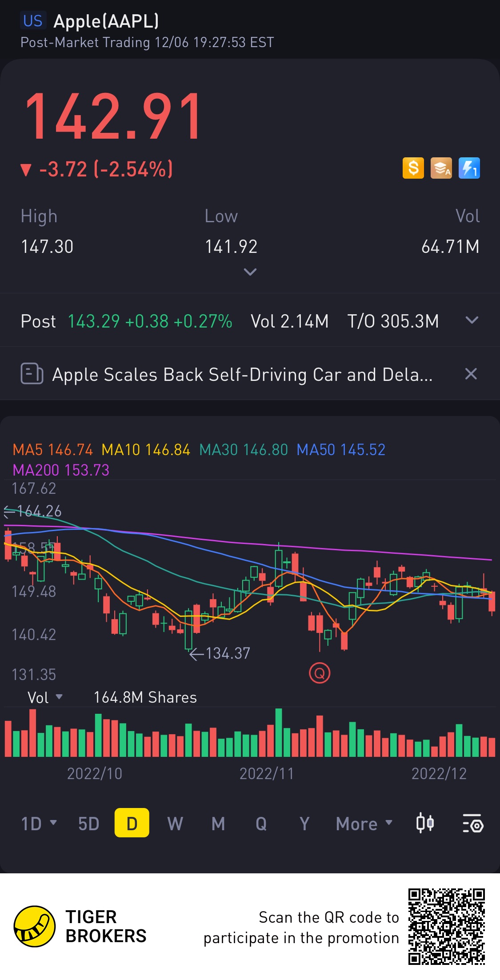Tap the orange dollar sign badge icon
Viewport: 500px width, 980px height.
[413, 168]
